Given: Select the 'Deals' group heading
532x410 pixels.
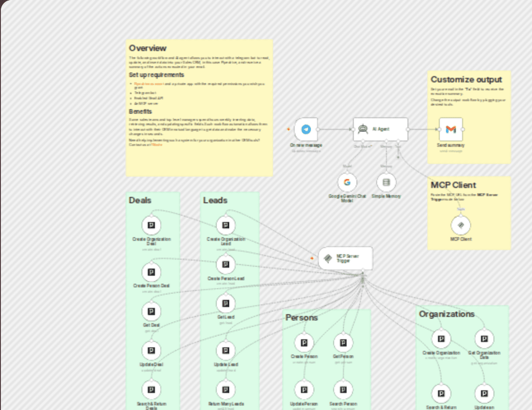Looking at the screenshot, I should pyautogui.click(x=140, y=201).
